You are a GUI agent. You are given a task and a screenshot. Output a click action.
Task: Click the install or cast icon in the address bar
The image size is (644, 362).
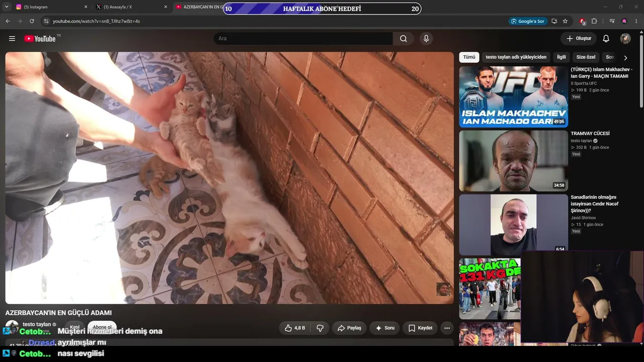[554, 21]
